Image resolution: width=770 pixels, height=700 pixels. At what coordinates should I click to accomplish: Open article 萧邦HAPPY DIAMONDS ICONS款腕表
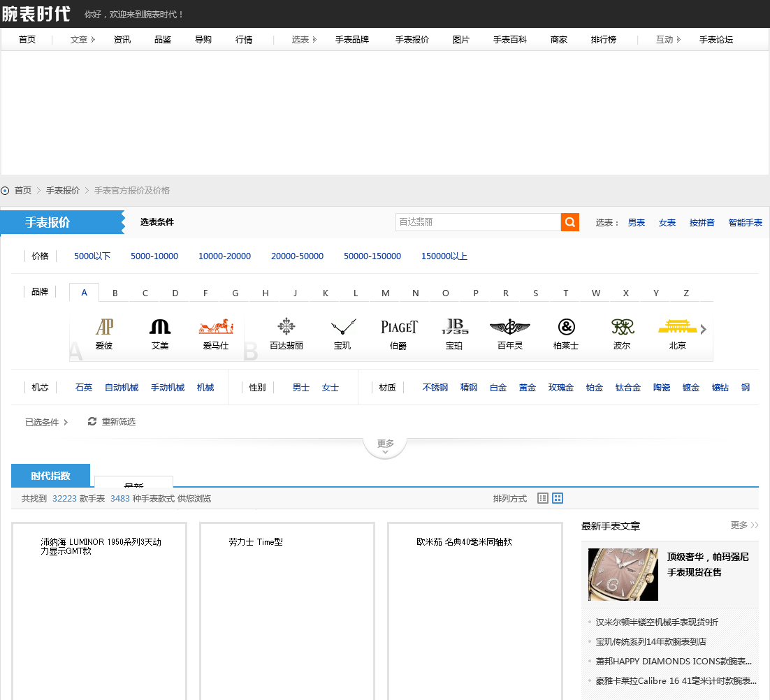pos(674,661)
